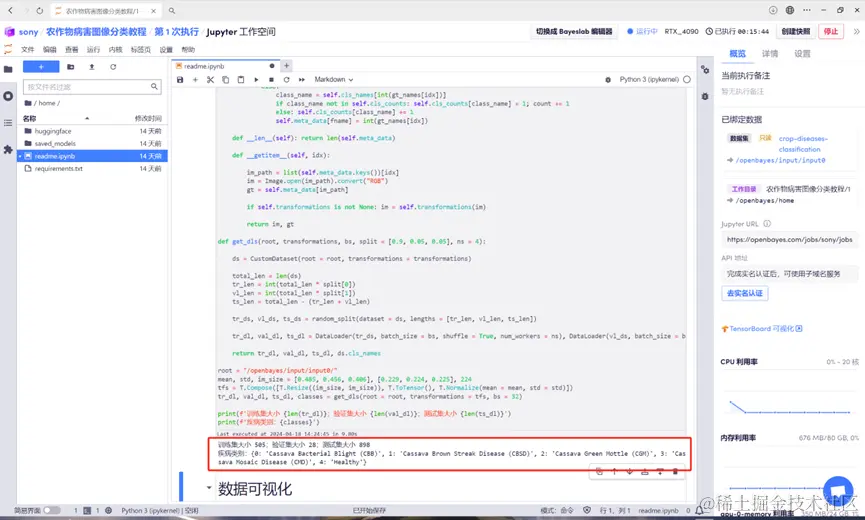865x520 pixels.
Task: Select readme.ipynb in the file list
Action: [93, 156]
